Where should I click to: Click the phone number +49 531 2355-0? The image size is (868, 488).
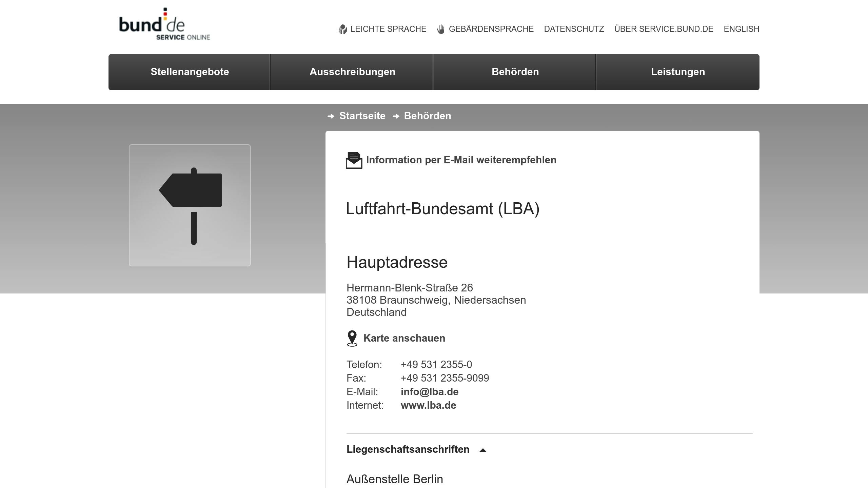click(x=436, y=365)
